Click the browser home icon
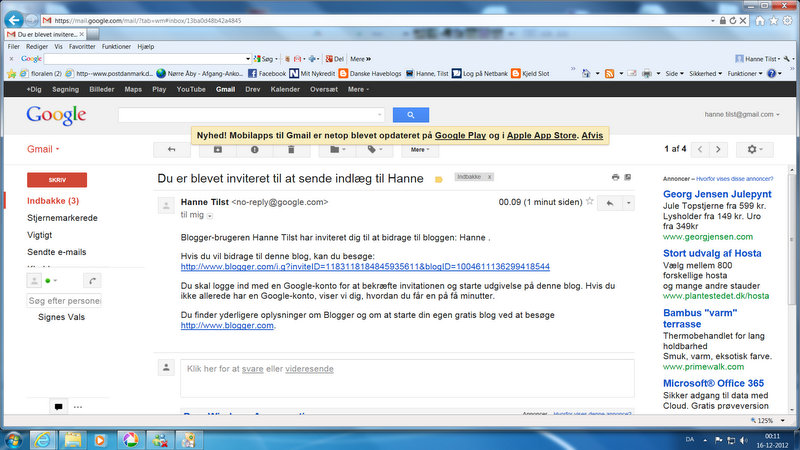The width and height of the screenshot is (800, 450). (760, 20)
